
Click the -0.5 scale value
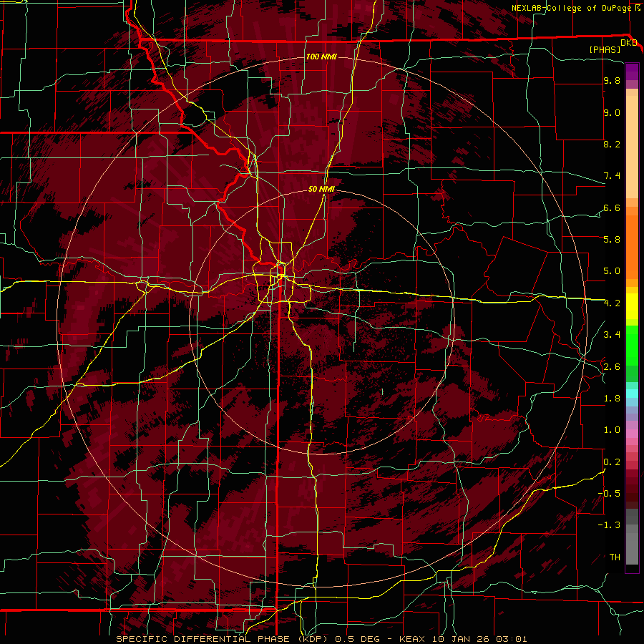point(609,494)
